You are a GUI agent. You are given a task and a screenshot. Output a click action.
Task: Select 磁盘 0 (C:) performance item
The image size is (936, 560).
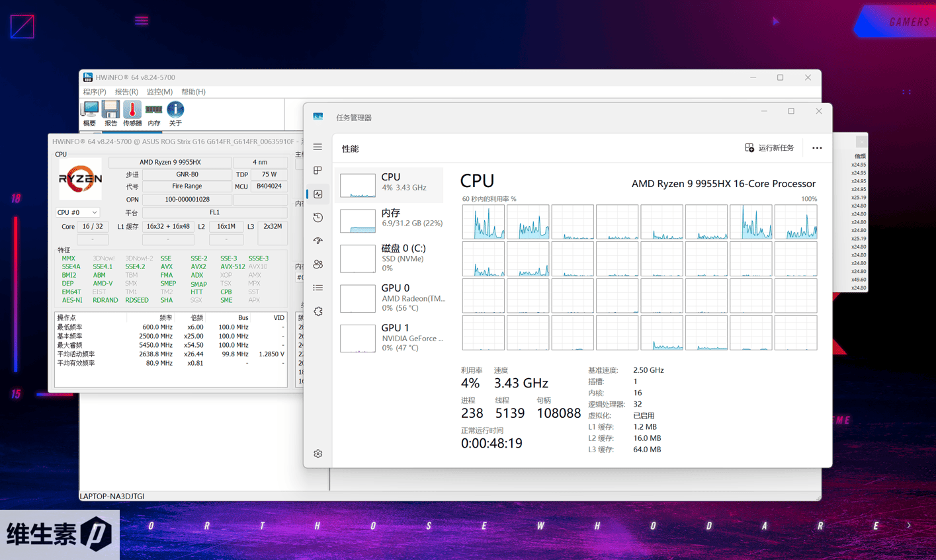[x=390, y=258]
